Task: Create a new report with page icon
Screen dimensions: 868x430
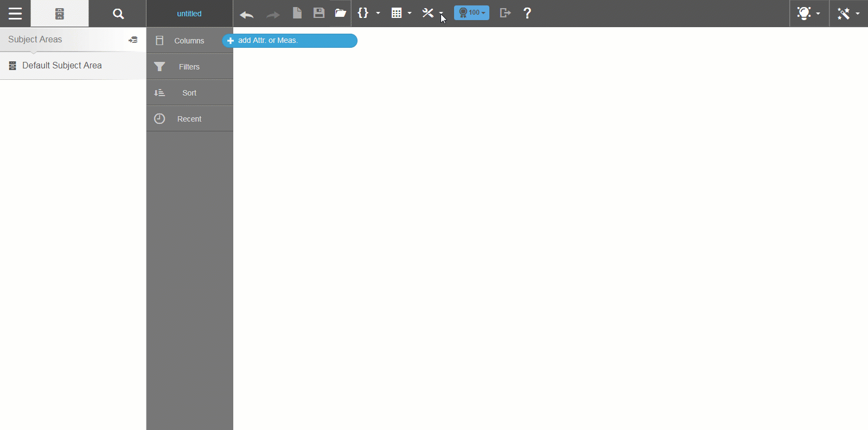Action: pyautogui.click(x=297, y=13)
